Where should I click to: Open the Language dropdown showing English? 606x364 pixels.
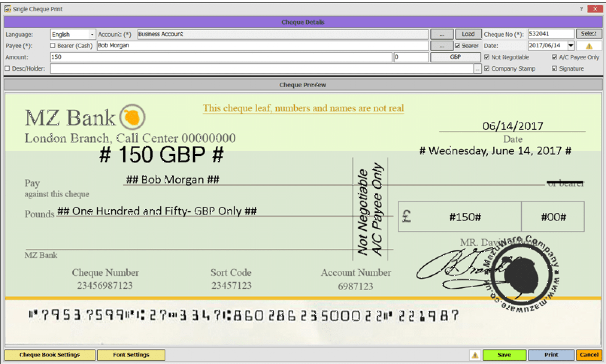[x=92, y=34]
